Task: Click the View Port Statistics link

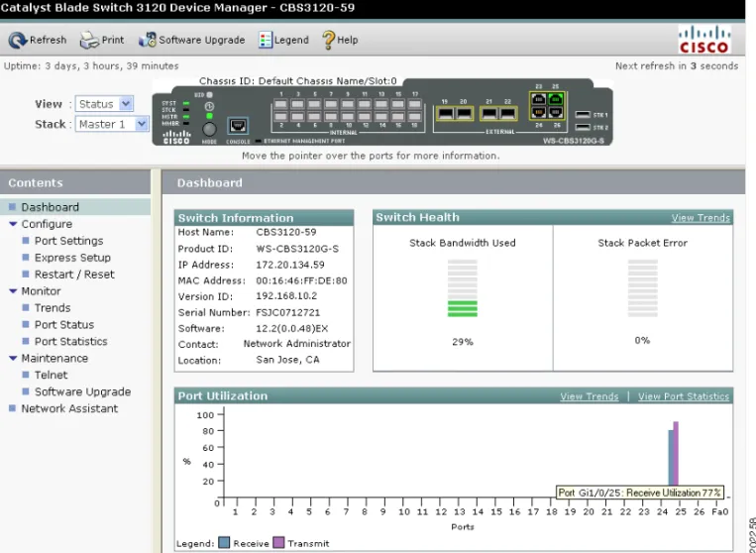Action: (x=684, y=396)
